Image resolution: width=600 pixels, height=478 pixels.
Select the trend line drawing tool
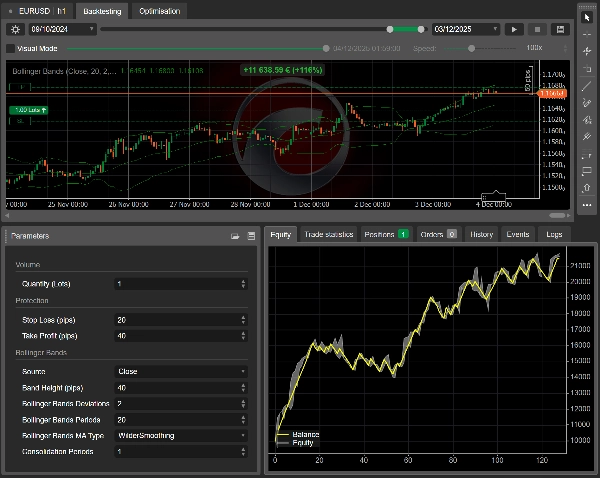point(587,86)
